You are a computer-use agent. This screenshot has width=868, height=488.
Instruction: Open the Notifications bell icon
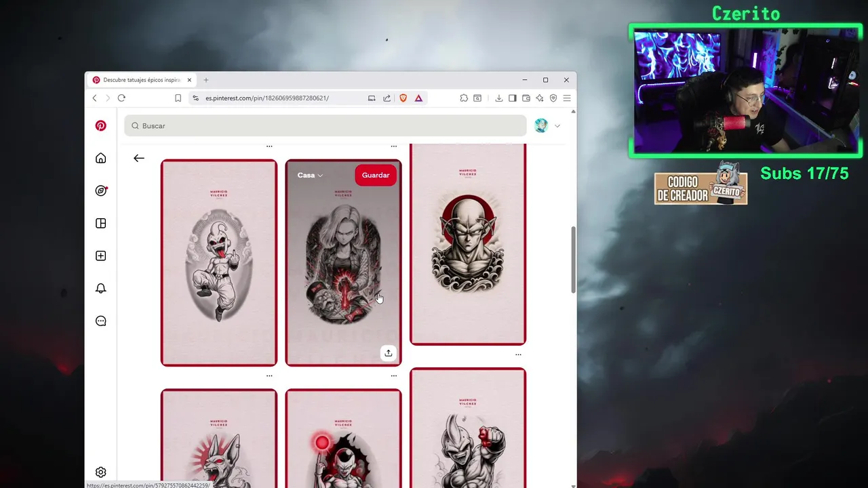100,288
